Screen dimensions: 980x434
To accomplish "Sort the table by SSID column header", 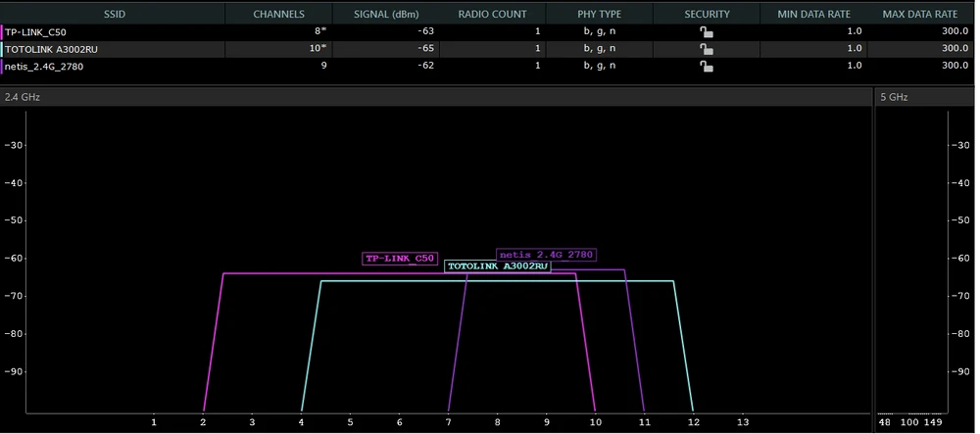I will (113, 14).
